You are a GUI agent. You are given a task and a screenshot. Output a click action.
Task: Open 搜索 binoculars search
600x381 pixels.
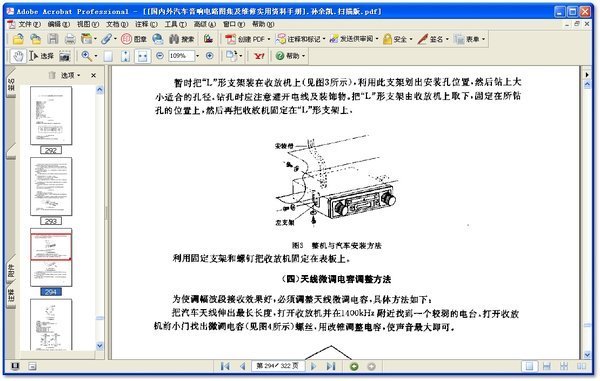[182, 39]
